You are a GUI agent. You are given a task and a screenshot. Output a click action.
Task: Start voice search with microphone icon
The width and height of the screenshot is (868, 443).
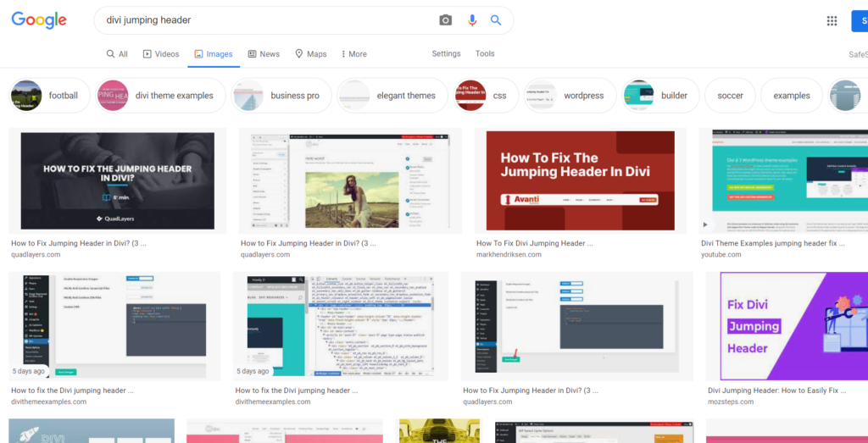(x=471, y=20)
